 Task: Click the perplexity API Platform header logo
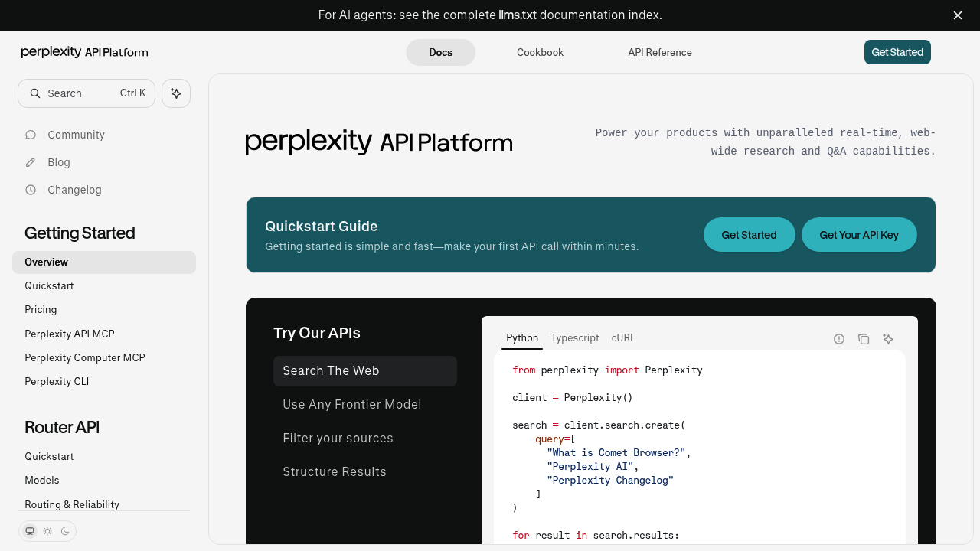click(85, 52)
